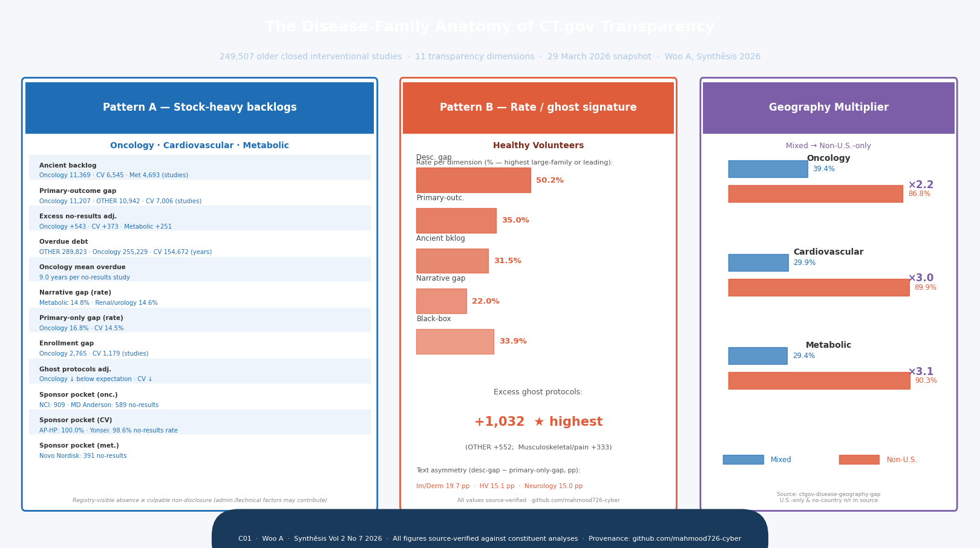Select the Narrative gap 22.0% bar
980x548 pixels.
[x=441, y=301]
